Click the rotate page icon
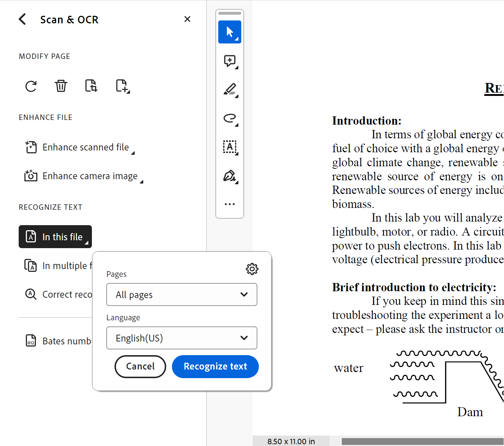The width and height of the screenshot is (504, 446). (x=31, y=86)
